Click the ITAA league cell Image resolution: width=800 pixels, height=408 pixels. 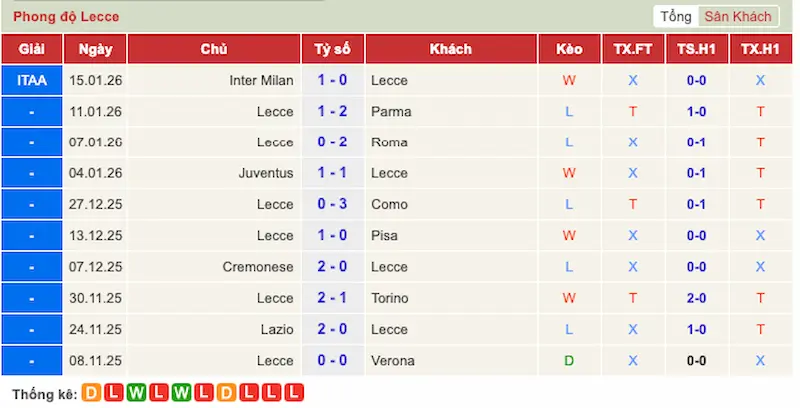[31, 80]
